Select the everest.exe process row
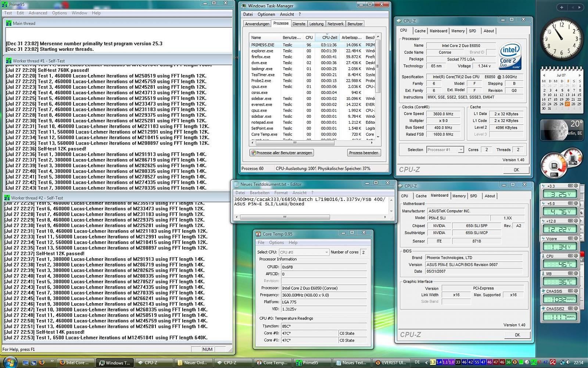 coord(312,105)
